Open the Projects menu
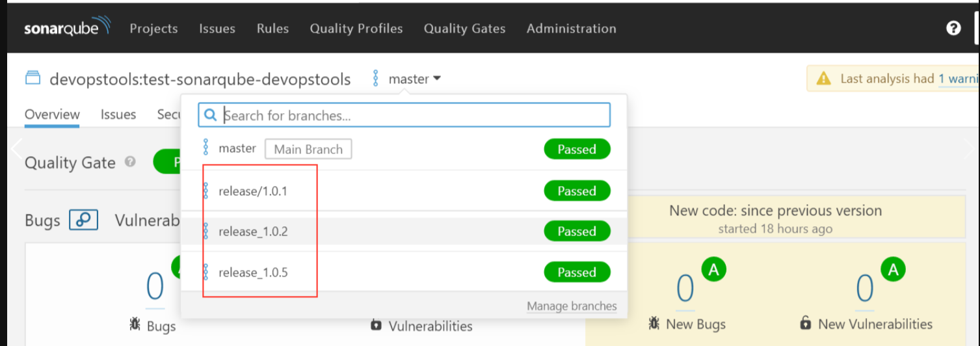The image size is (980, 346). click(x=153, y=29)
